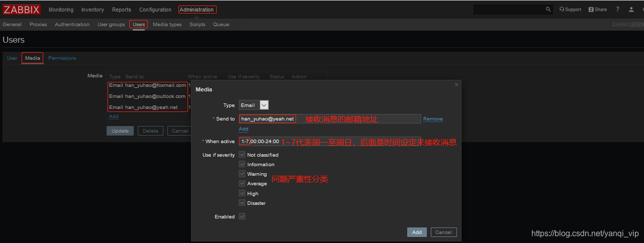644x243 pixels.
Task: Toggle the Not classified severity checkbox
Action: (242, 155)
